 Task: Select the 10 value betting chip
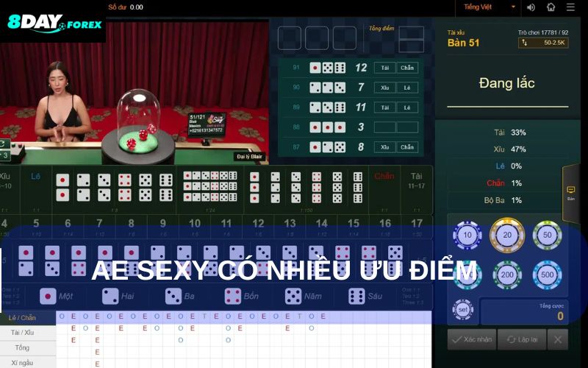(467, 236)
